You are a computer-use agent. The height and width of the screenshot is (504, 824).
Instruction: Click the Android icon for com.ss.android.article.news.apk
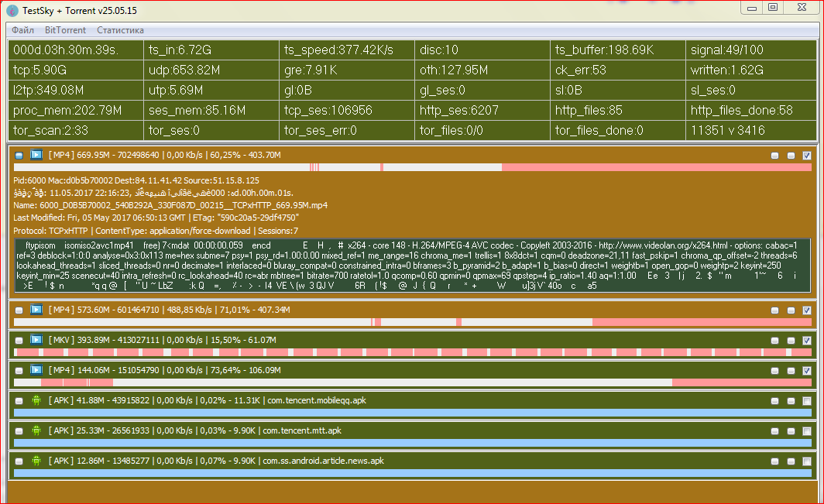36,461
